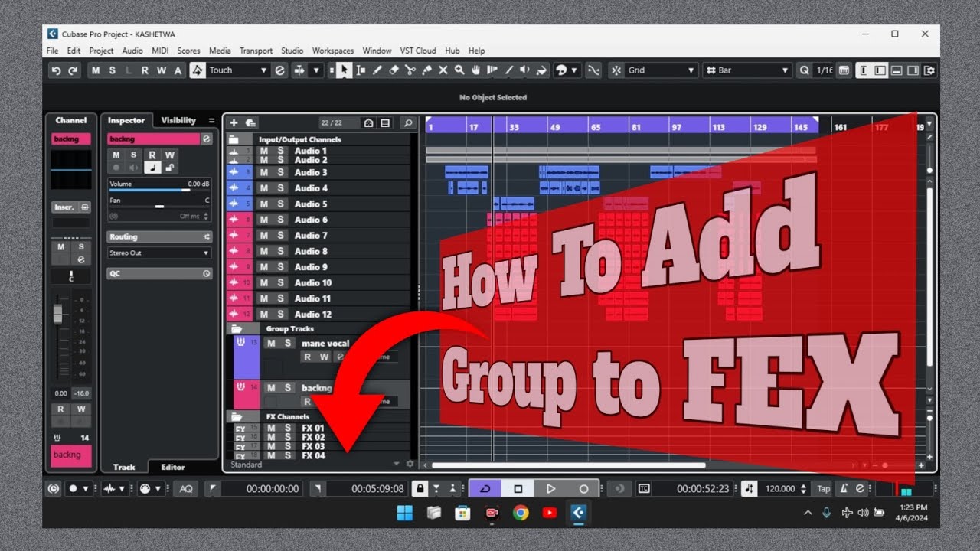The height and width of the screenshot is (551, 980).
Task: Switch to the Editor tab
Action: (173, 467)
